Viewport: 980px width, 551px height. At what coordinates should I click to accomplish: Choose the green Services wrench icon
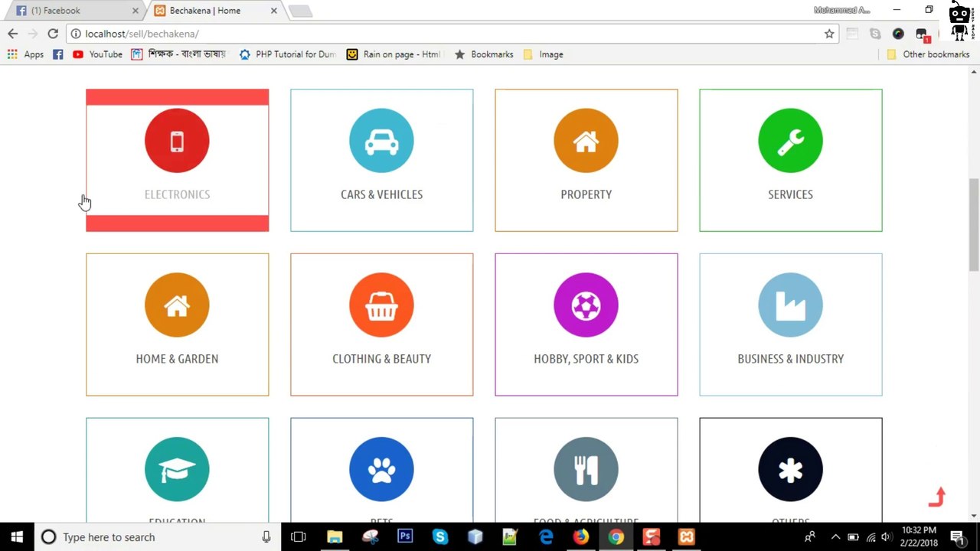pyautogui.click(x=790, y=141)
